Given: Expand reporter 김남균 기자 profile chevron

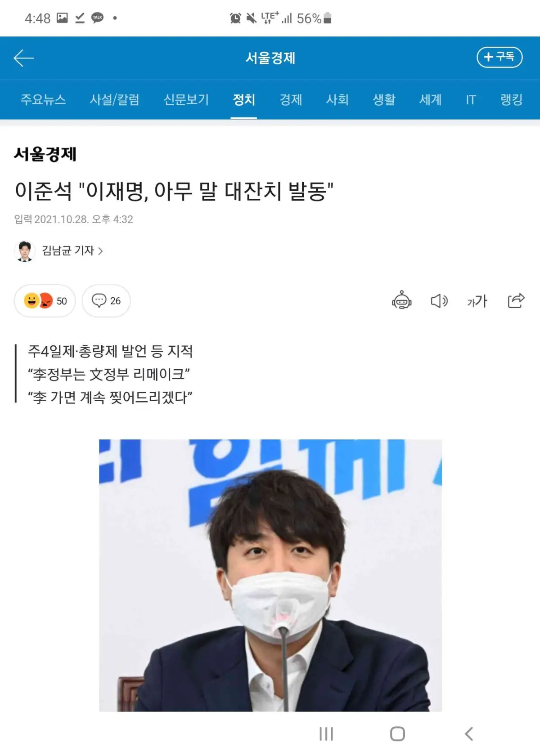Looking at the screenshot, I should (100, 251).
